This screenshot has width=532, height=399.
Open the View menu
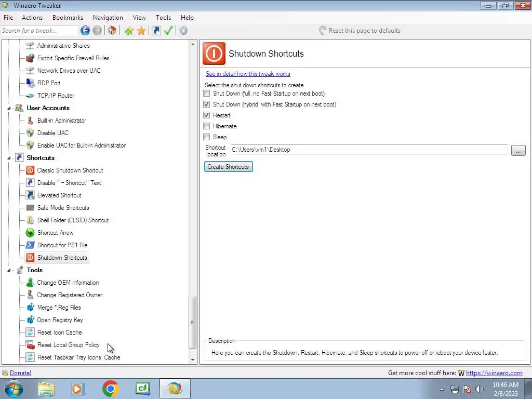[x=139, y=18]
